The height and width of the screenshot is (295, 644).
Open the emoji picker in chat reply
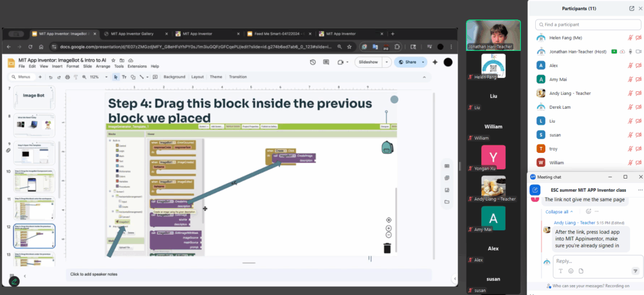pos(570,271)
